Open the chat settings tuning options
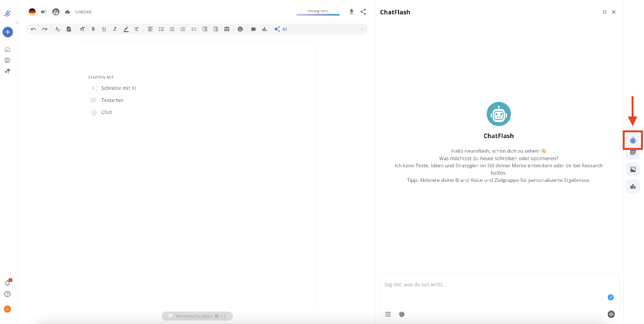 point(388,314)
